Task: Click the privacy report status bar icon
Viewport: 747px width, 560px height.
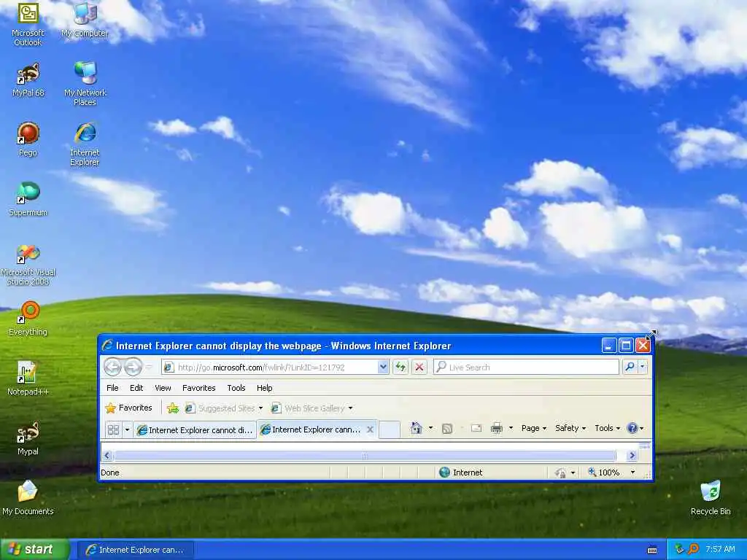Action: coord(560,472)
